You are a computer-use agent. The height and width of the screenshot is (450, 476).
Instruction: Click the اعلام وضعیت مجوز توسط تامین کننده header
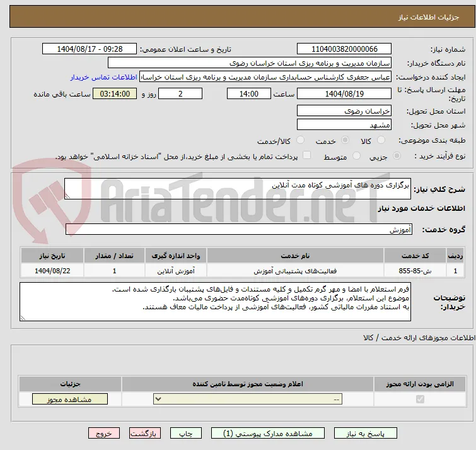(248, 384)
